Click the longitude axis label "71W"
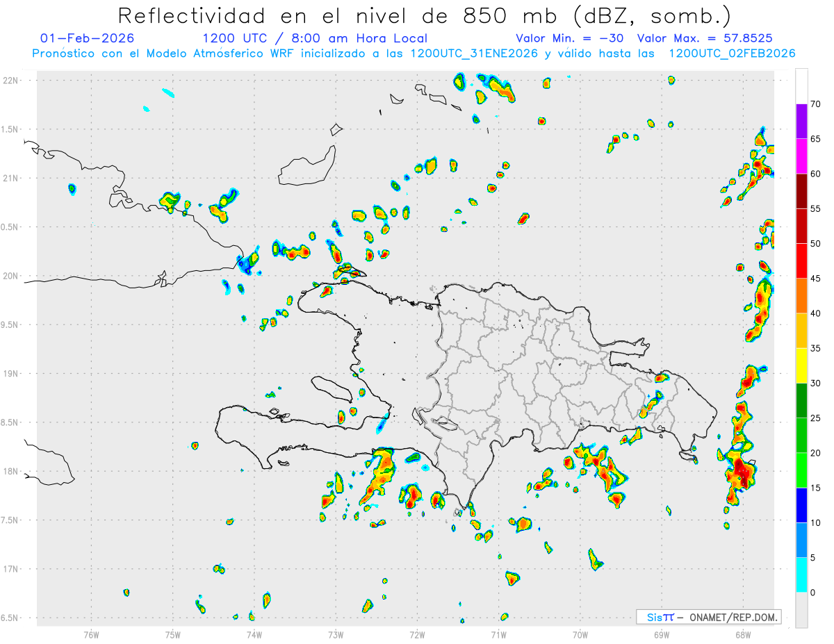The height and width of the screenshot is (644, 834). pos(498,634)
